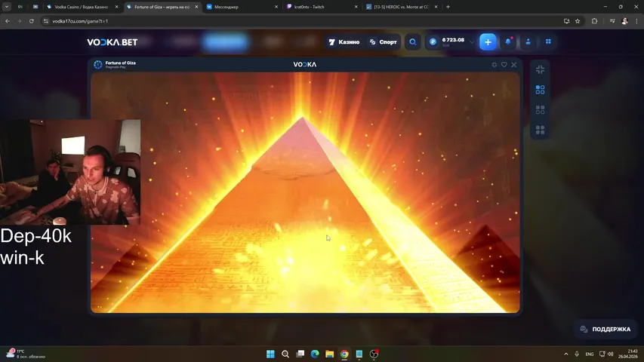Switch to the Мессенджер browser tab

pyautogui.click(x=242, y=7)
